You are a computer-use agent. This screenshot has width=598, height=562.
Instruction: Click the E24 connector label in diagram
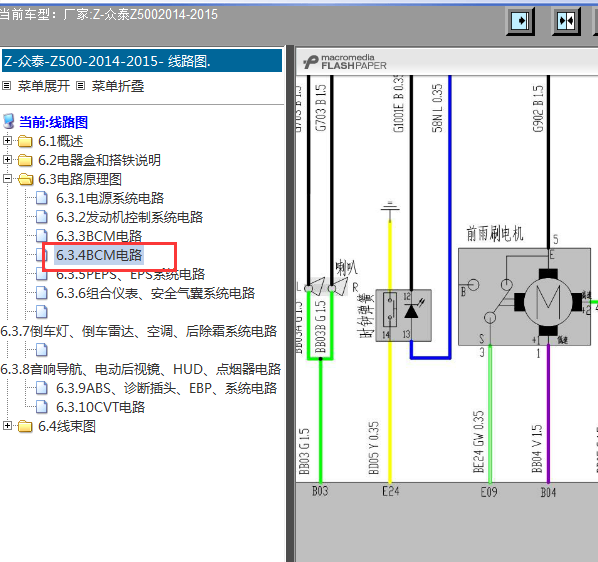coord(391,491)
